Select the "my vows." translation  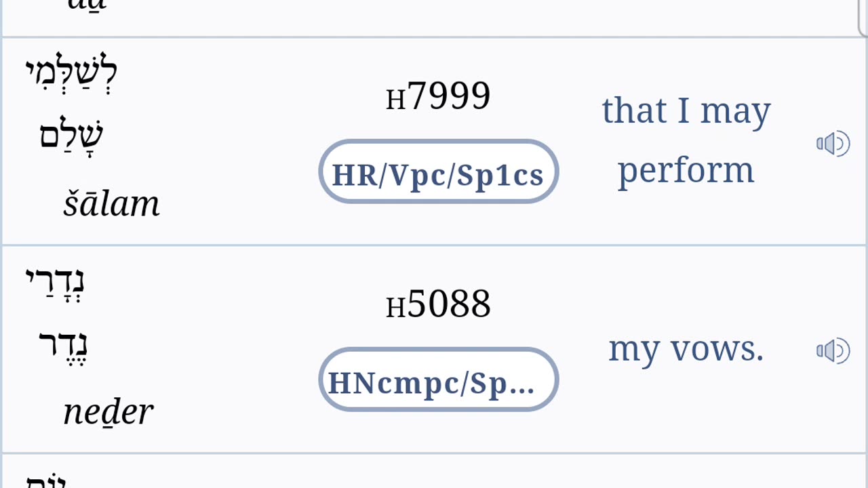(686, 349)
